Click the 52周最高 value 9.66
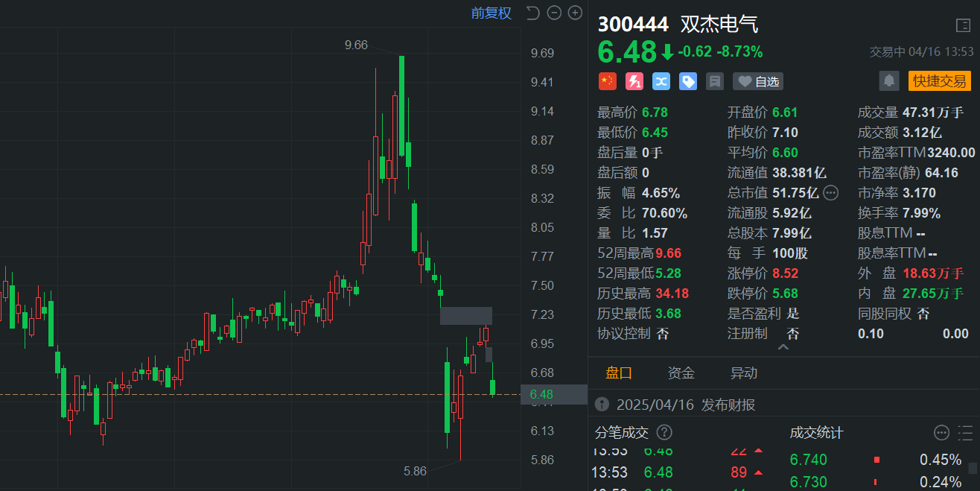This screenshot has width=980, height=491. pyautogui.click(x=669, y=253)
